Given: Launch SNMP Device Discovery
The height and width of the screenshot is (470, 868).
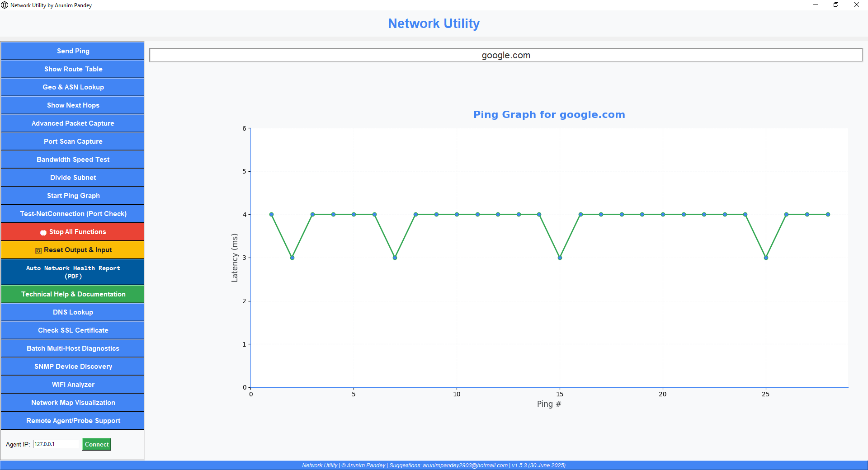Looking at the screenshot, I should click(x=72, y=367).
